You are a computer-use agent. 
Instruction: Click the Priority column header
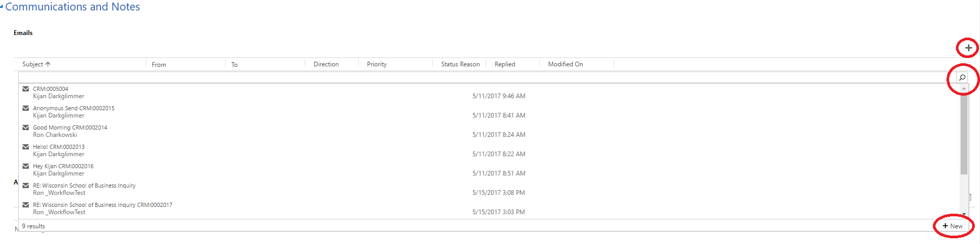[x=376, y=64]
